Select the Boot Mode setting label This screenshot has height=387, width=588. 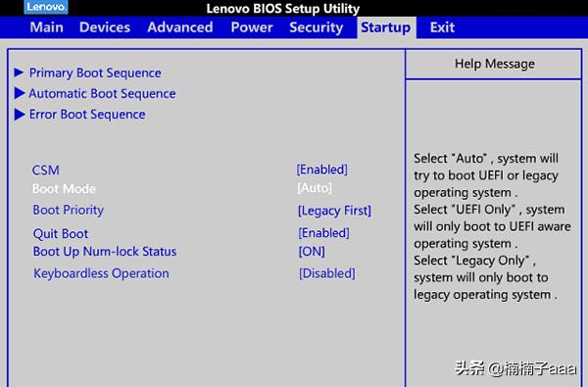coord(64,189)
